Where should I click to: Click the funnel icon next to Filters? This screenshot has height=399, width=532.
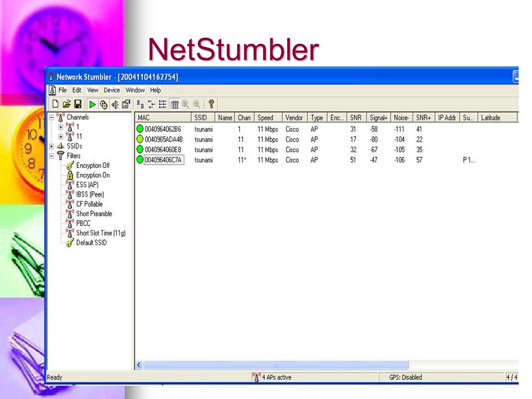point(61,156)
